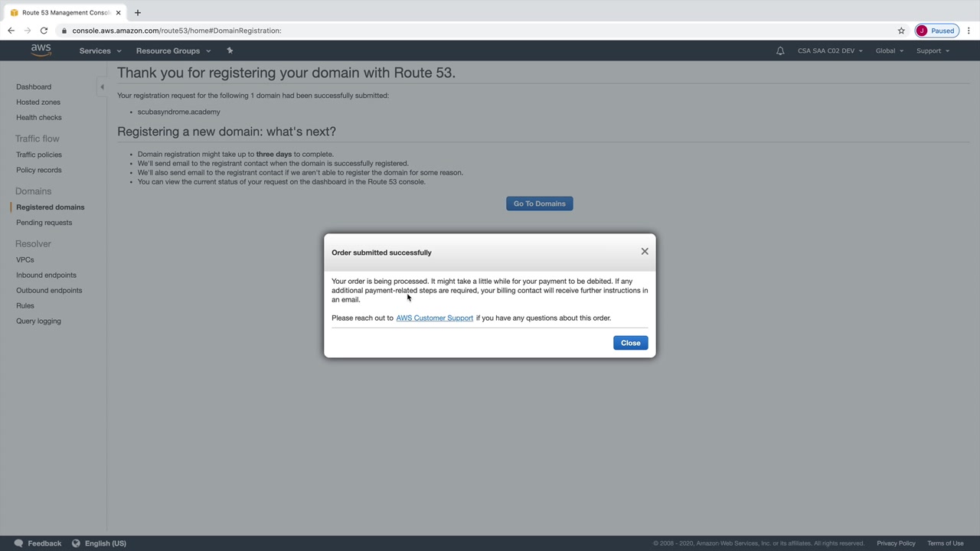Open a new browser tab

click(138, 13)
